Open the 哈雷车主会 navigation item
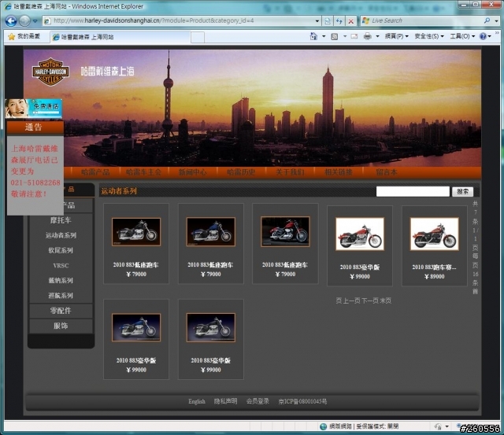The image size is (504, 435). point(143,172)
